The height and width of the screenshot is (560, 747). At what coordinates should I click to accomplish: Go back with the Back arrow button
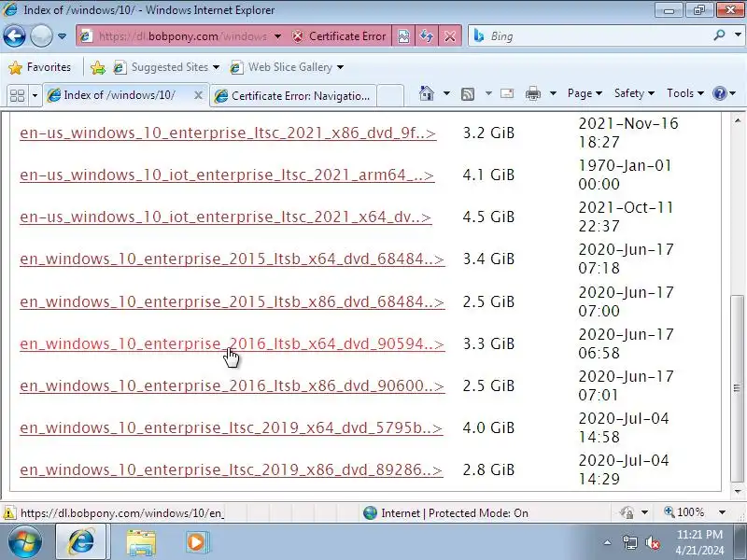pos(14,35)
